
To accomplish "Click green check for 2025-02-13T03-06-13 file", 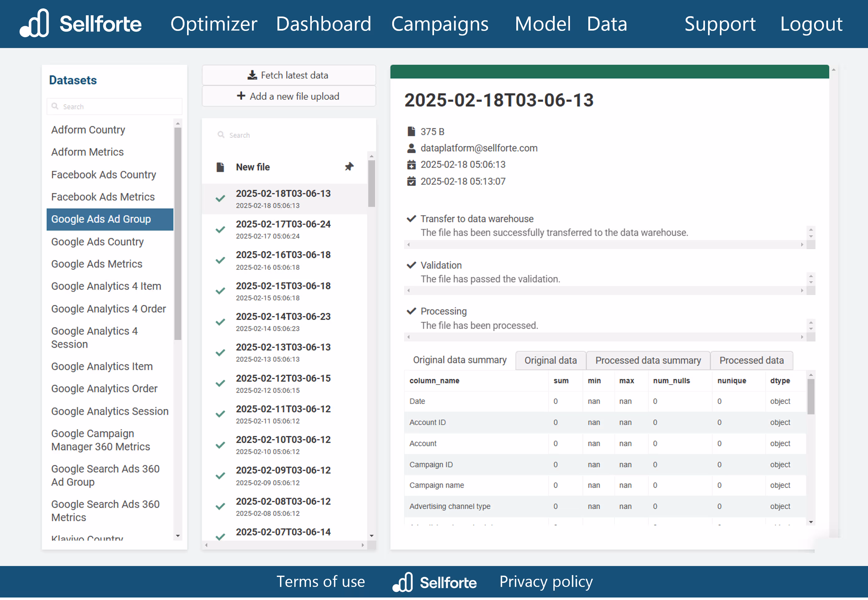I will coord(220,353).
